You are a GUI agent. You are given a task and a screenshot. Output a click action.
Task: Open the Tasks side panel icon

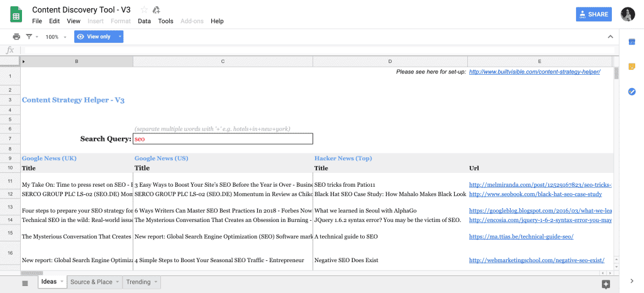tap(631, 92)
